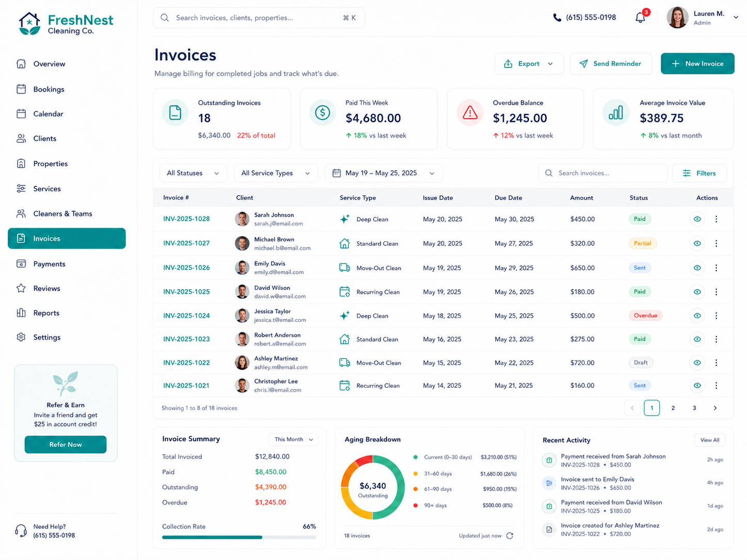The height and width of the screenshot is (560, 747).
Task: Click the Overdue Balance warning triangle icon
Action: (x=470, y=112)
